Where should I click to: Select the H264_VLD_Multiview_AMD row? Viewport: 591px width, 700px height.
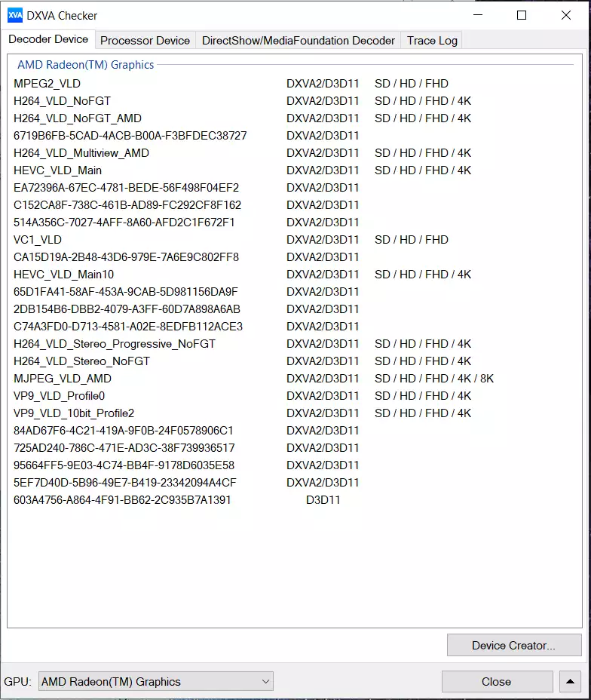tap(295, 153)
